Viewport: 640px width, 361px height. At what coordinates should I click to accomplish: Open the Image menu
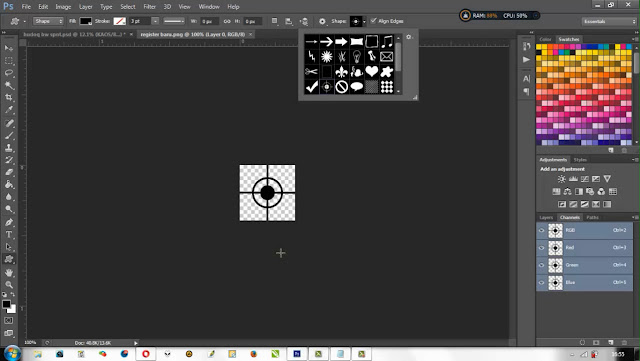63,7
